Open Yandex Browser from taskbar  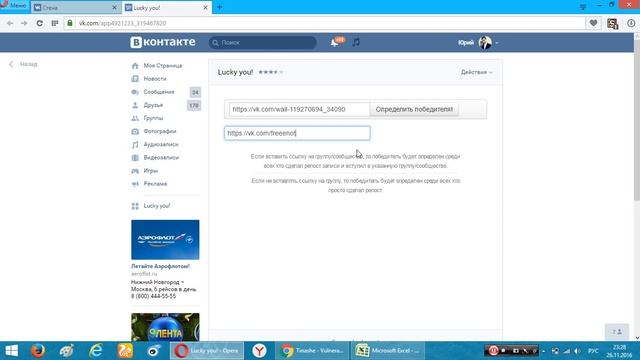click(x=259, y=351)
